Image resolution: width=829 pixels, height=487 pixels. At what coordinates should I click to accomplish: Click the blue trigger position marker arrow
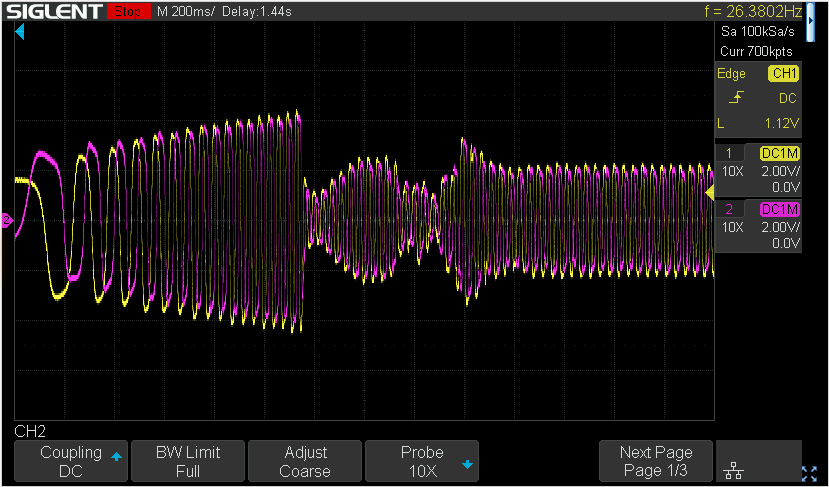pos(20,33)
